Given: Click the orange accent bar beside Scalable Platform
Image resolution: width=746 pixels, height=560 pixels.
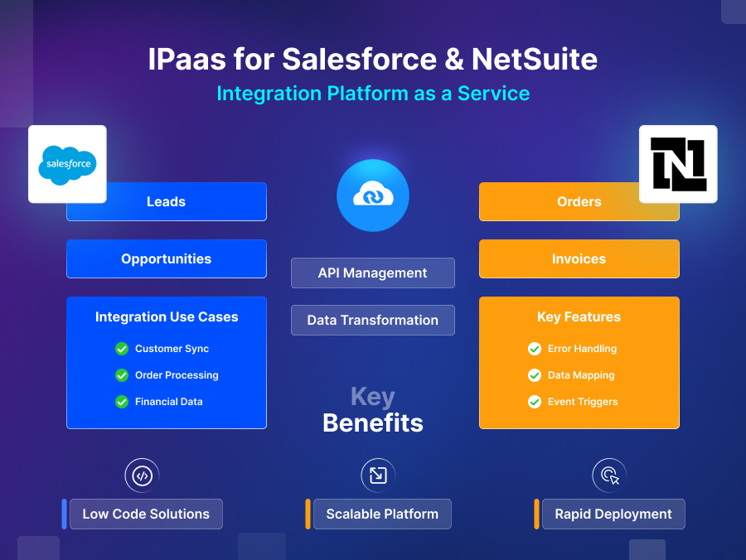Looking at the screenshot, I should click(308, 514).
